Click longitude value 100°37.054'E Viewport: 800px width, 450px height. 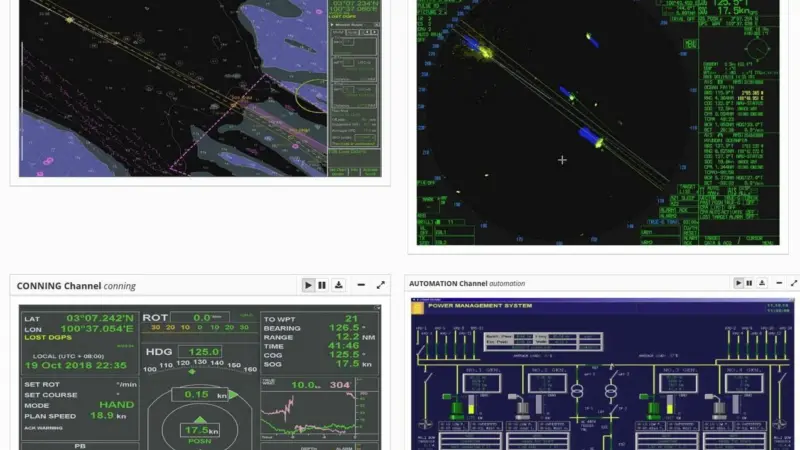coord(97,329)
